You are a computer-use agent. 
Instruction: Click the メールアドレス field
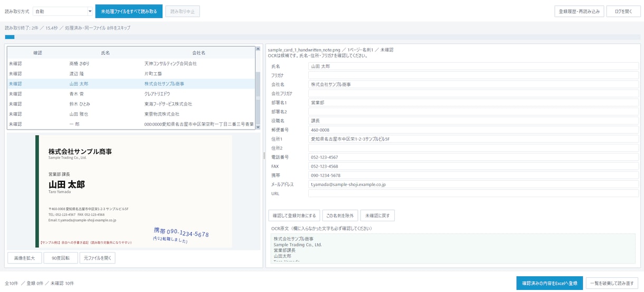pyautogui.click(x=473, y=184)
